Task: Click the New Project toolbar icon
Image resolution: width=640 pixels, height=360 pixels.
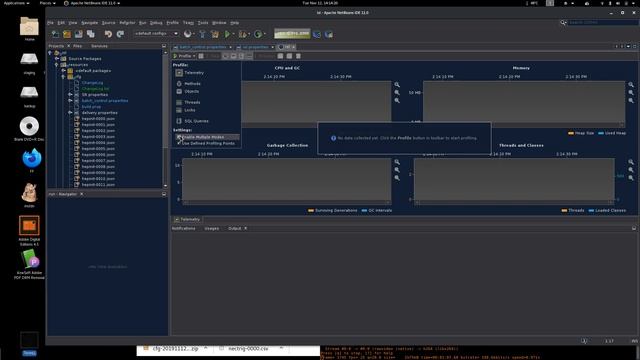Action: pyautogui.click(x=67, y=34)
